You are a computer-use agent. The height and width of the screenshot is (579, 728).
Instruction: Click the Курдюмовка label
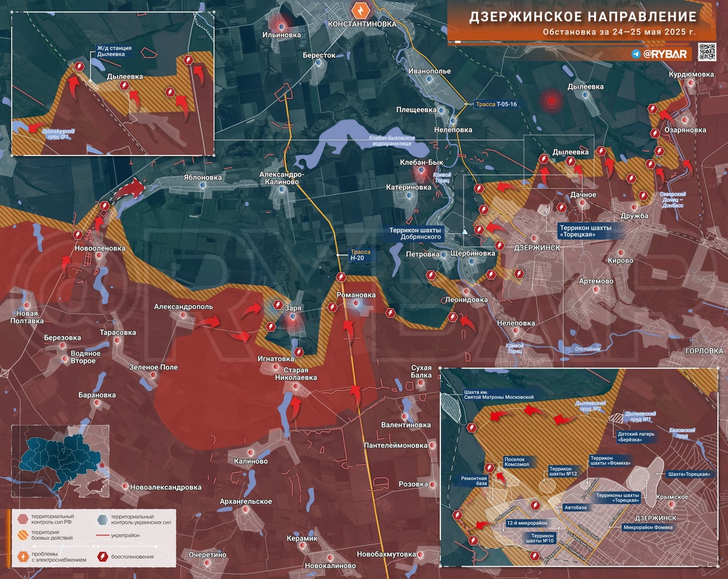click(x=691, y=74)
